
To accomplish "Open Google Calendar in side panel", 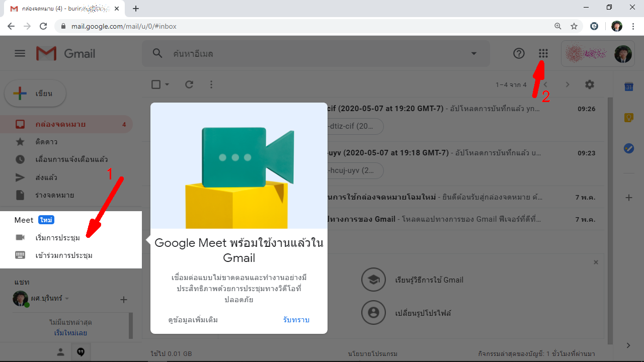I will (x=628, y=87).
